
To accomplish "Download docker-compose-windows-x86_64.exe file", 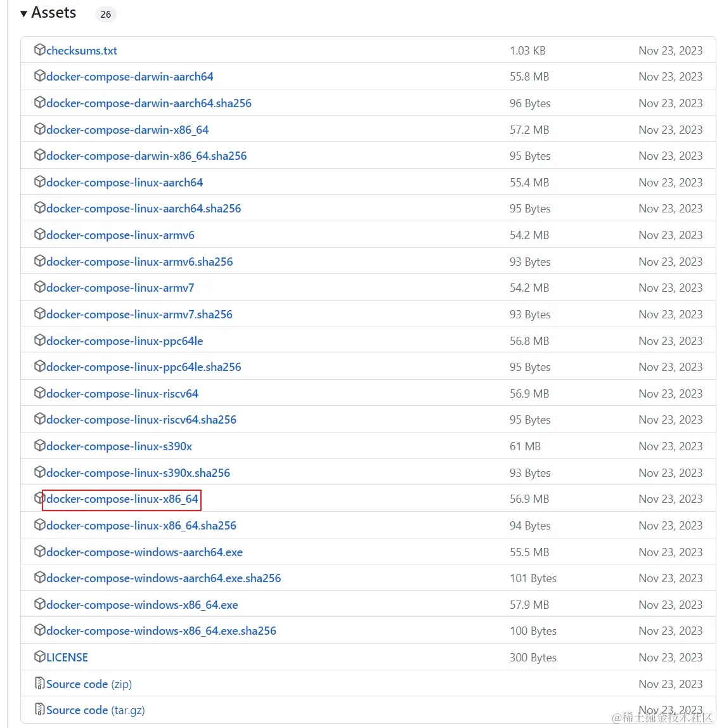I will 143,605.
